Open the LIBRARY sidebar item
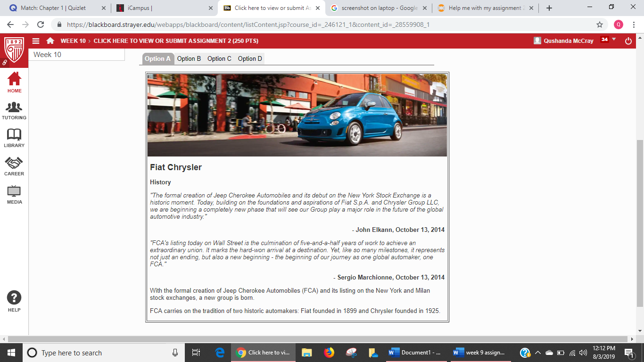The image size is (644, 362). (14, 138)
